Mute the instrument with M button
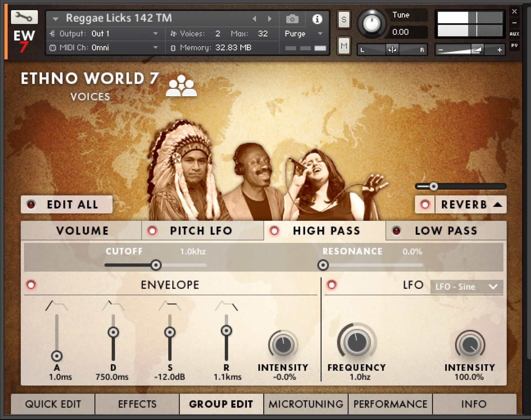This screenshot has width=531, height=420. (x=344, y=46)
